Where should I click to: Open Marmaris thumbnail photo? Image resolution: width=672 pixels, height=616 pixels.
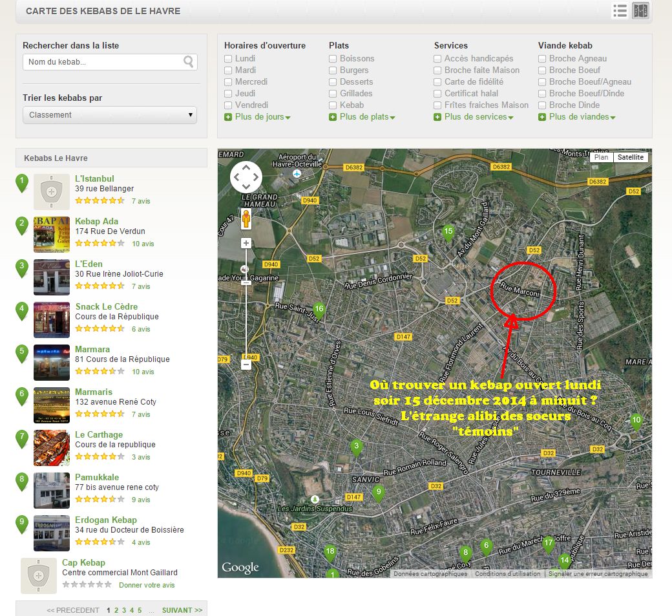52,405
